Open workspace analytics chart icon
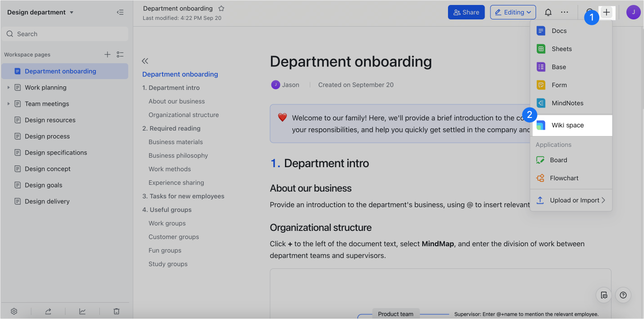Viewport: 644px width, 319px height. [x=82, y=311]
